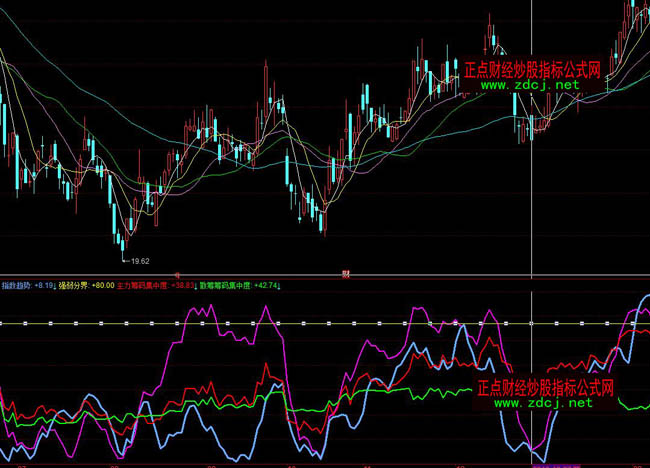This screenshot has width=650, height=468.
Task: Click the down arrow after +42.74 value
Action: [x=279, y=286]
